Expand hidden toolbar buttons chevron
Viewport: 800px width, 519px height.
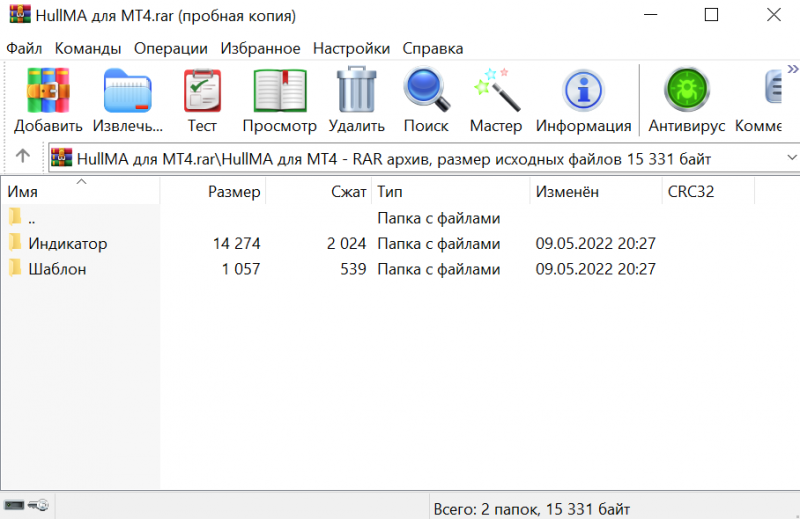point(792,69)
